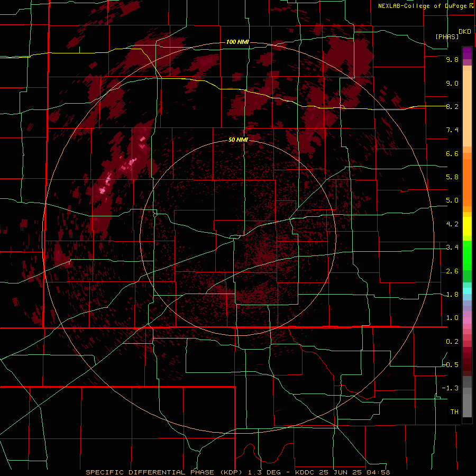Click the orange segment of the color bar
Viewport: 476px width, 476px height.
point(467,183)
